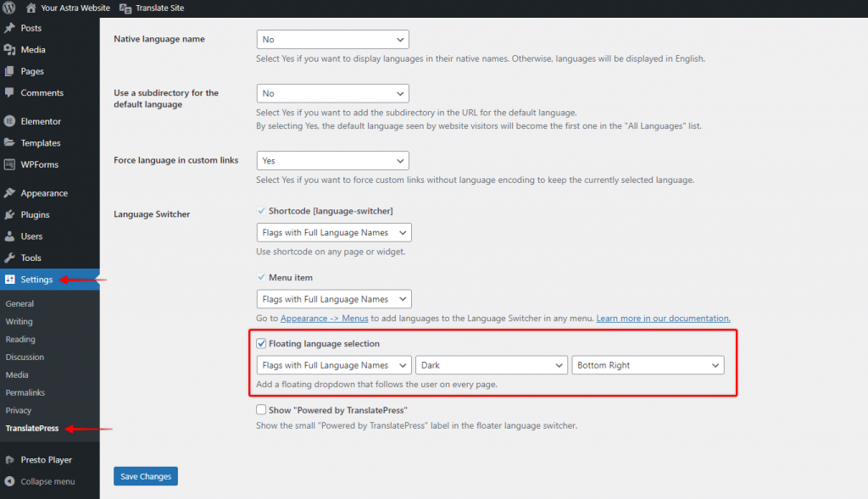Open the Bottom Right position dropdown
Screen dimensions: 868x499
pos(648,364)
